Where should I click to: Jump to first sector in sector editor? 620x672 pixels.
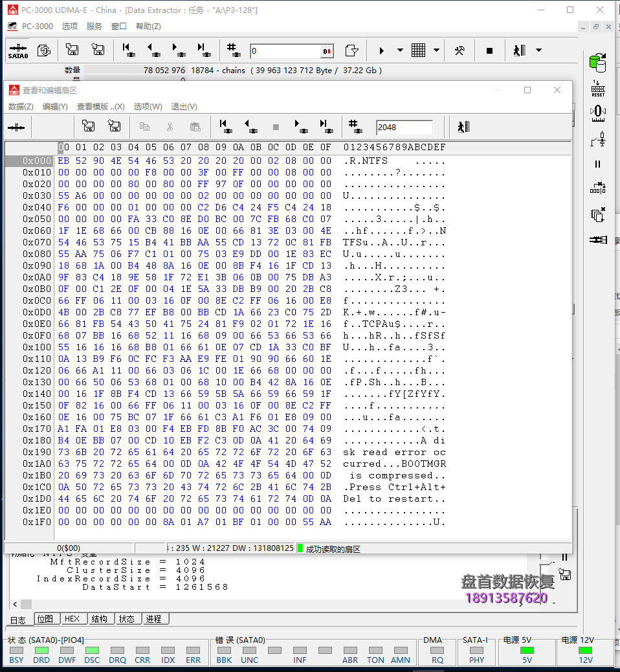point(225,126)
